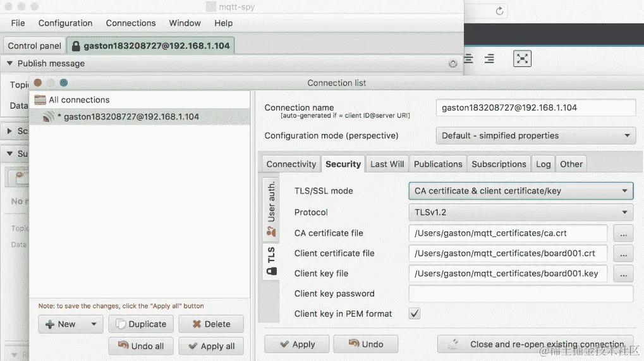Click the fullscreen expand icon in background window
Screen dimensions: 644x361
click(x=522, y=59)
